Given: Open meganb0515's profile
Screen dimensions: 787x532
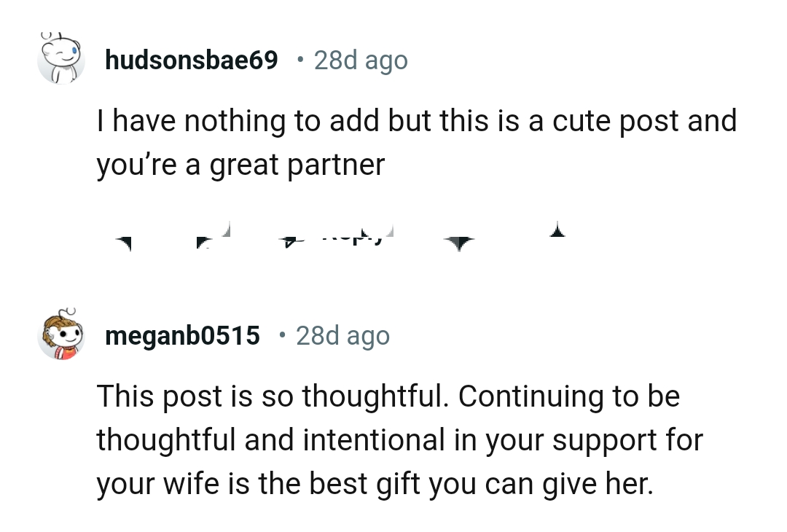Looking at the screenshot, I should point(182,335).
